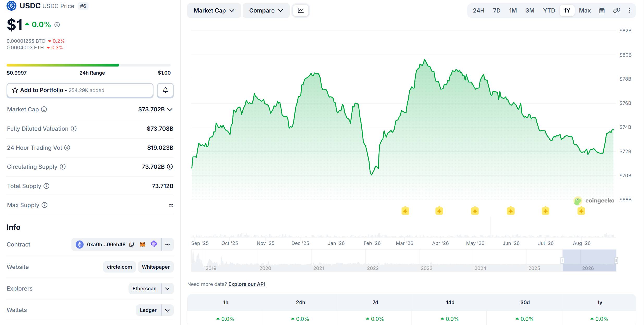The image size is (644, 325).
Task: Grab the right handle of chart range selector
Action: (616, 260)
